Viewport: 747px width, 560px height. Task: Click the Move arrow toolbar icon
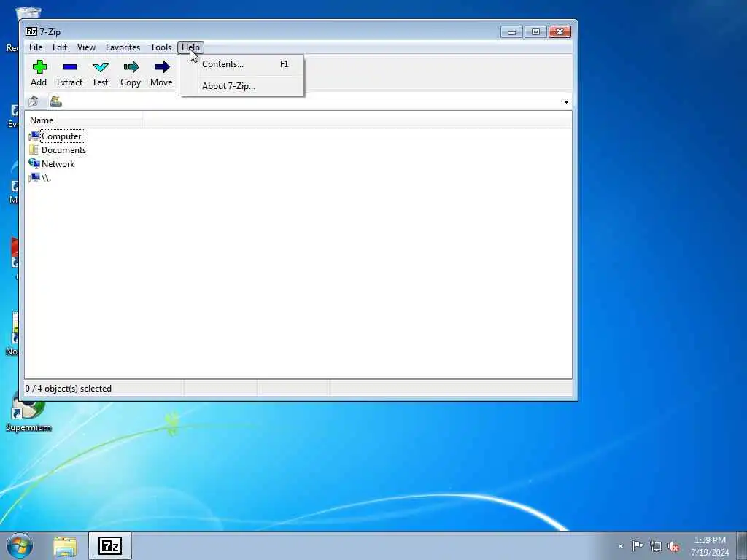tap(161, 67)
